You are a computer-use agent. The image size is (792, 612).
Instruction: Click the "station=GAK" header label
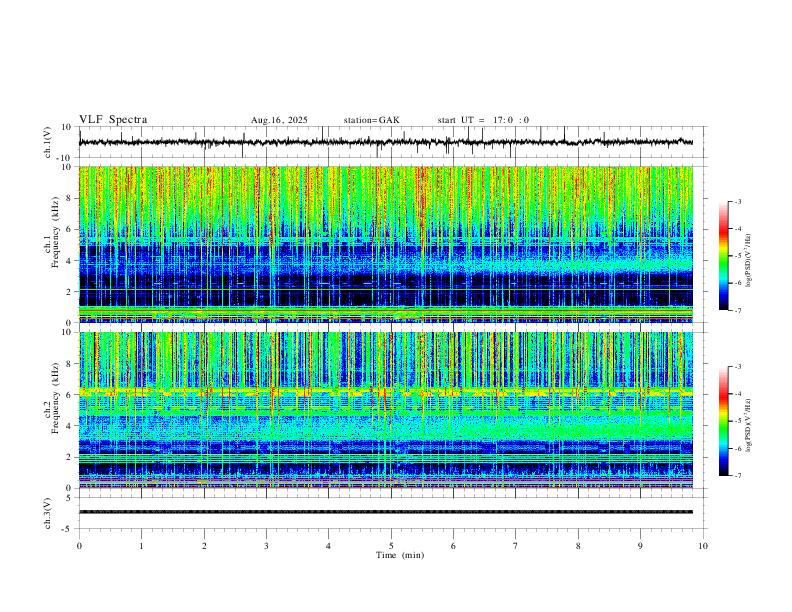(x=372, y=120)
